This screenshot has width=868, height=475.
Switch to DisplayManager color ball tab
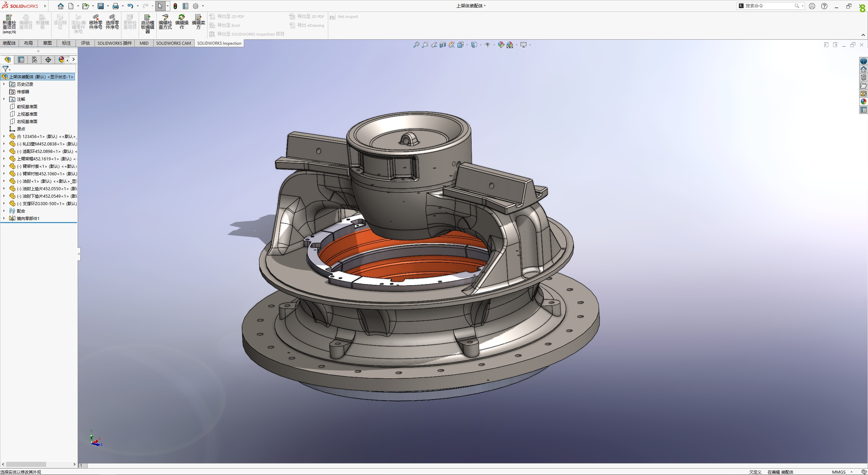tap(61, 60)
